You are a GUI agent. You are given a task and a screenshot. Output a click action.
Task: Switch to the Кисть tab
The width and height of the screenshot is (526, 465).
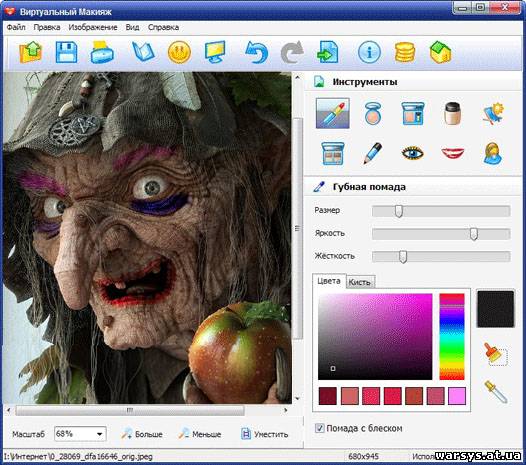(x=360, y=282)
